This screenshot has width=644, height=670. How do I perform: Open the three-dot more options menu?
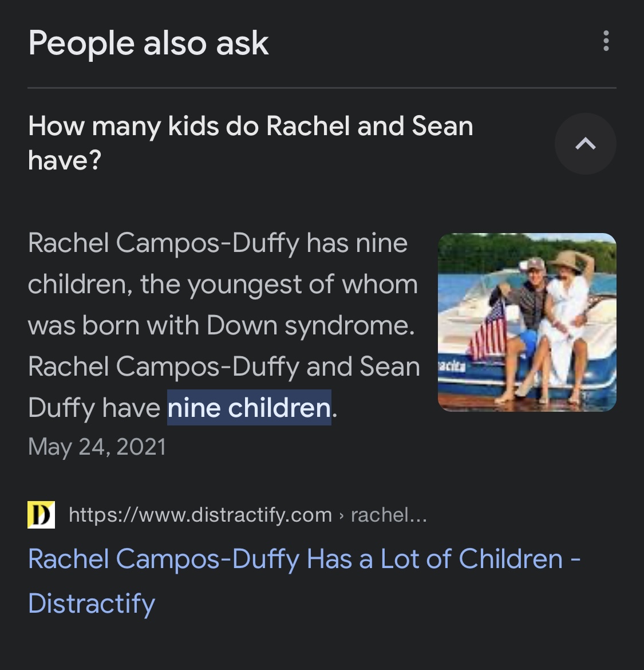point(606,41)
